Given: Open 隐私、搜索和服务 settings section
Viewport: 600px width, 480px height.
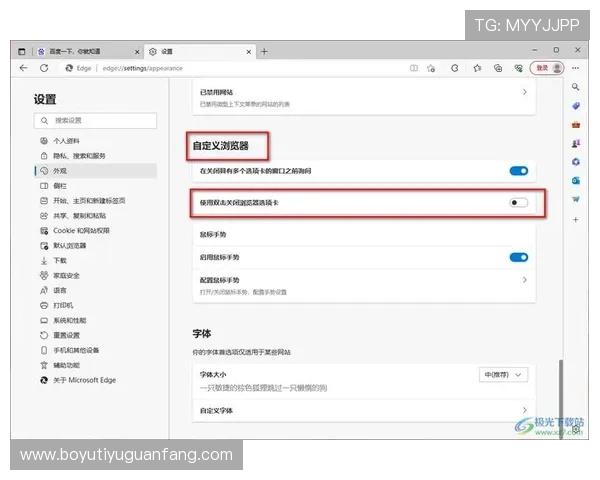Looking at the screenshot, I should 96,156.
